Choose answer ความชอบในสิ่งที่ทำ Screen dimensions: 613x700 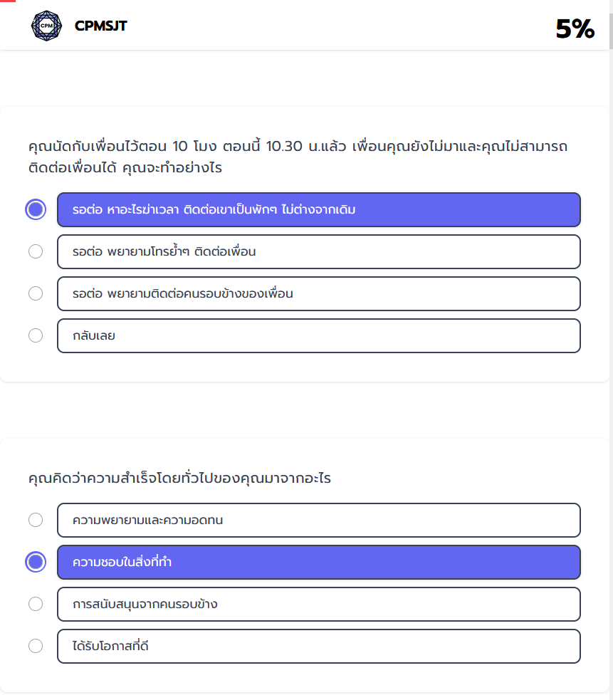click(318, 562)
